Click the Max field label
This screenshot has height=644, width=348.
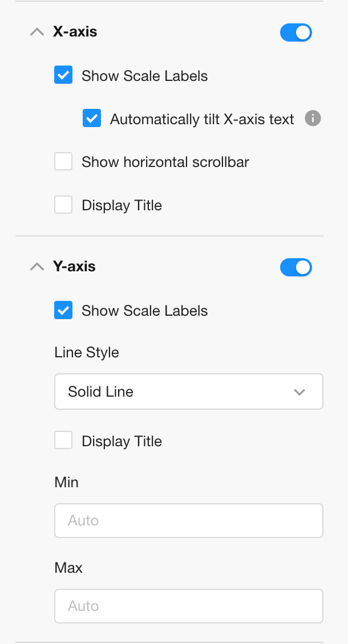pyautogui.click(x=68, y=568)
